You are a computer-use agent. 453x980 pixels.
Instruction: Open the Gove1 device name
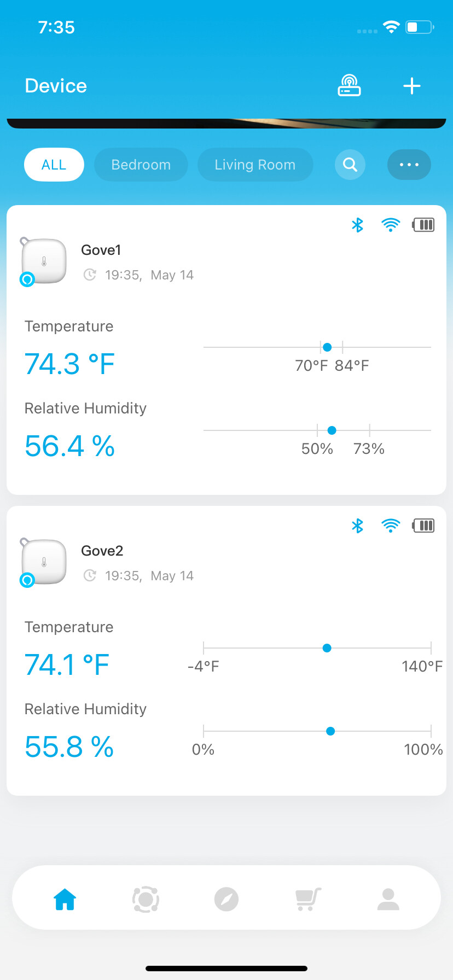(101, 250)
